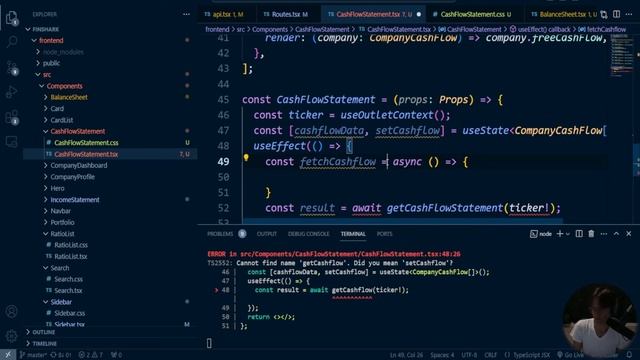Click the 'src' breadcrumb segment
This screenshot has width=640, height=360.
pos(241,29)
